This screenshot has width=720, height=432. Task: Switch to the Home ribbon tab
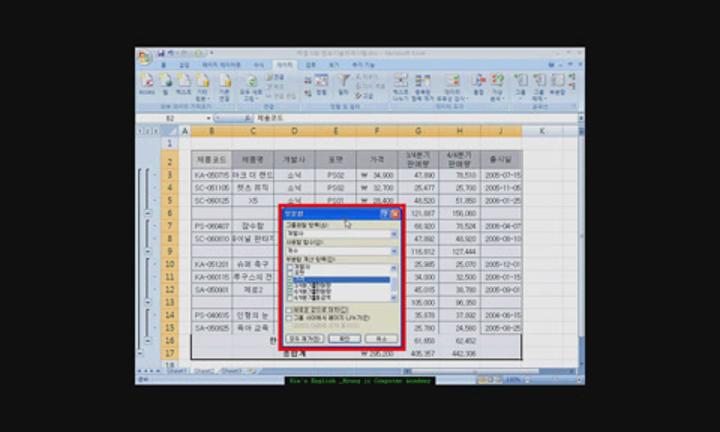tap(163, 65)
